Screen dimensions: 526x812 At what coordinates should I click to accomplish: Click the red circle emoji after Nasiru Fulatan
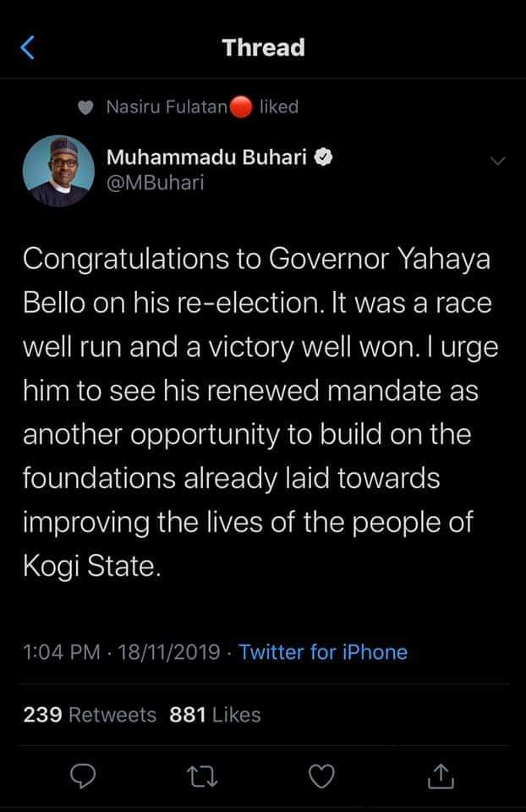(241, 108)
